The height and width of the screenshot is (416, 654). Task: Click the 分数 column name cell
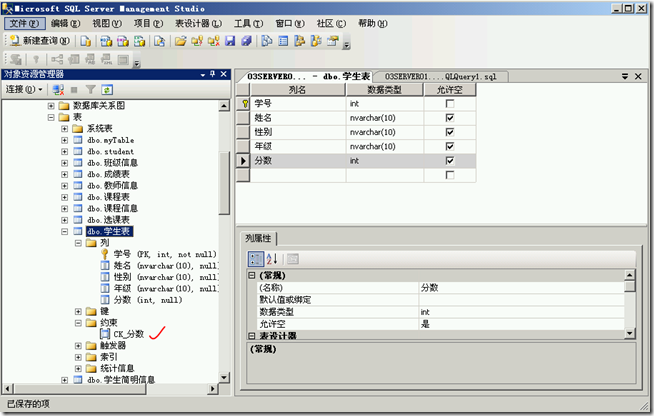298,161
